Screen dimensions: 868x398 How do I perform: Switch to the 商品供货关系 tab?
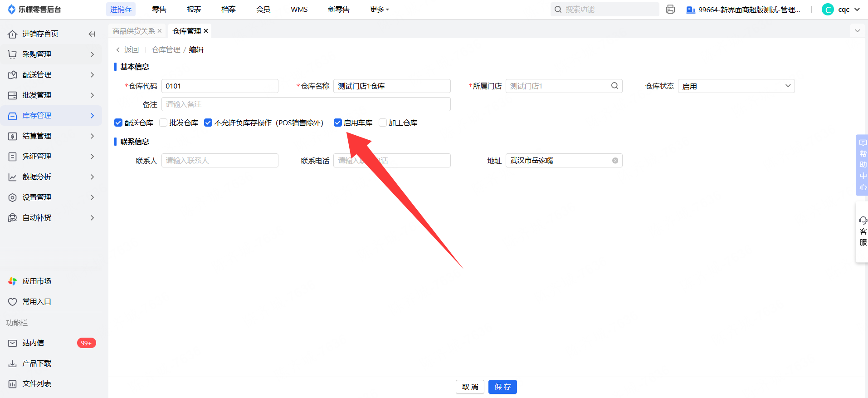pyautogui.click(x=134, y=31)
